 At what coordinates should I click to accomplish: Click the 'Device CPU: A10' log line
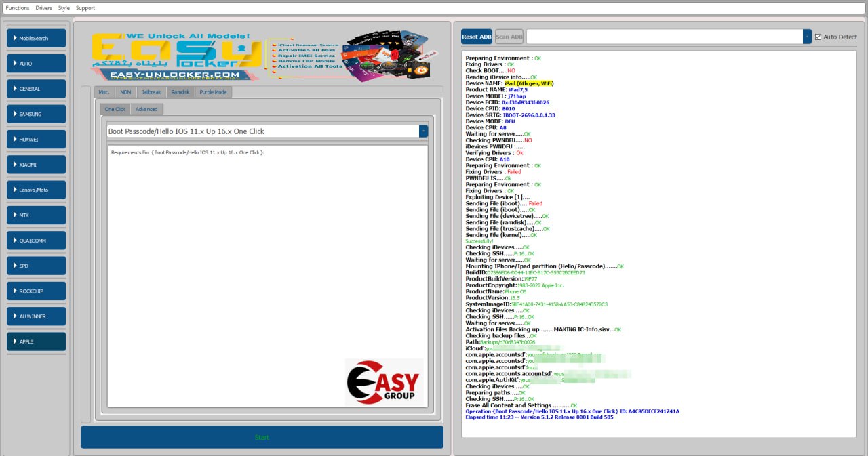[x=488, y=160]
